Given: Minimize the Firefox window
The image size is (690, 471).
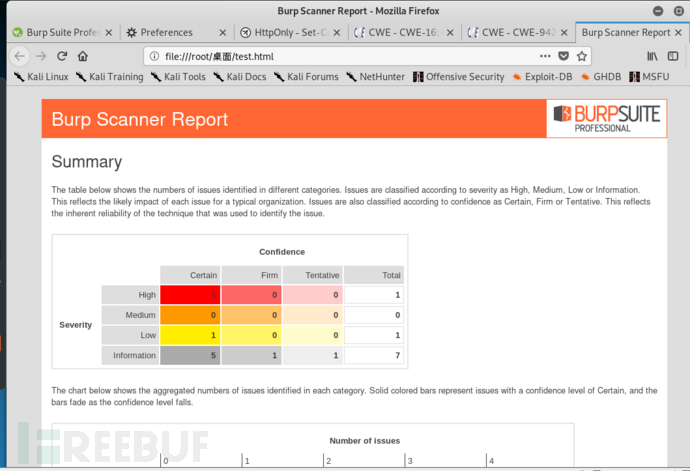Looking at the screenshot, I should 658,11.
